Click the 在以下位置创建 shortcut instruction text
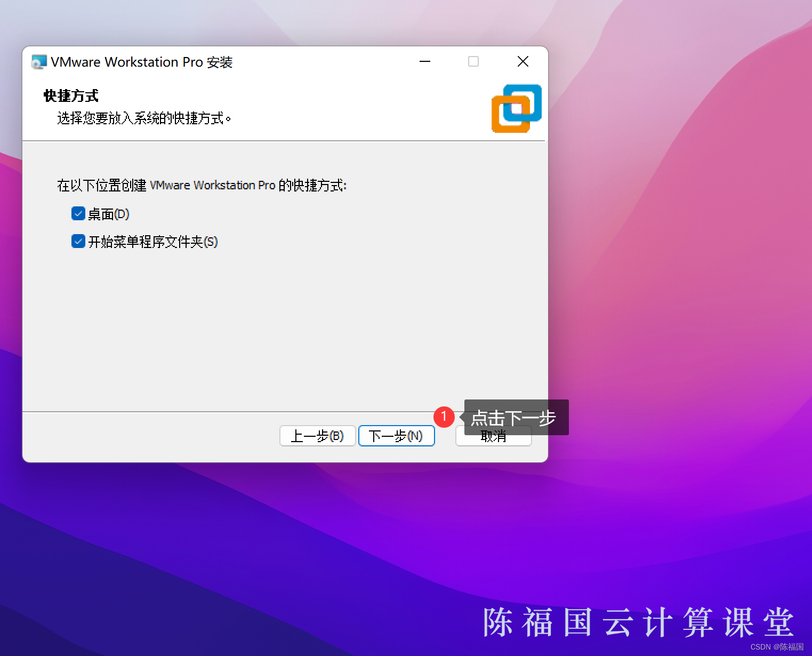Screen dimensions: 812x656 (202, 186)
